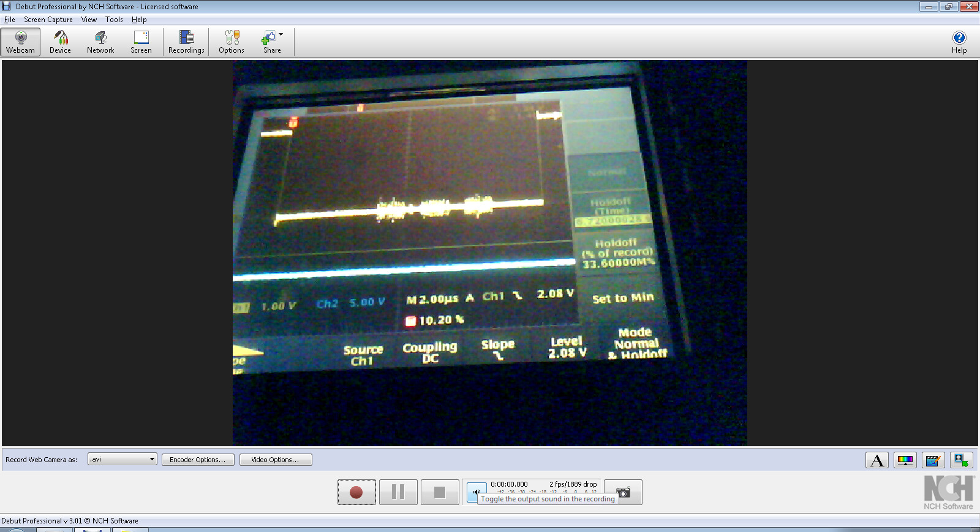The height and width of the screenshot is (532, 980).
Task: Click the Encoder Options button
Action: coord(198,460)
